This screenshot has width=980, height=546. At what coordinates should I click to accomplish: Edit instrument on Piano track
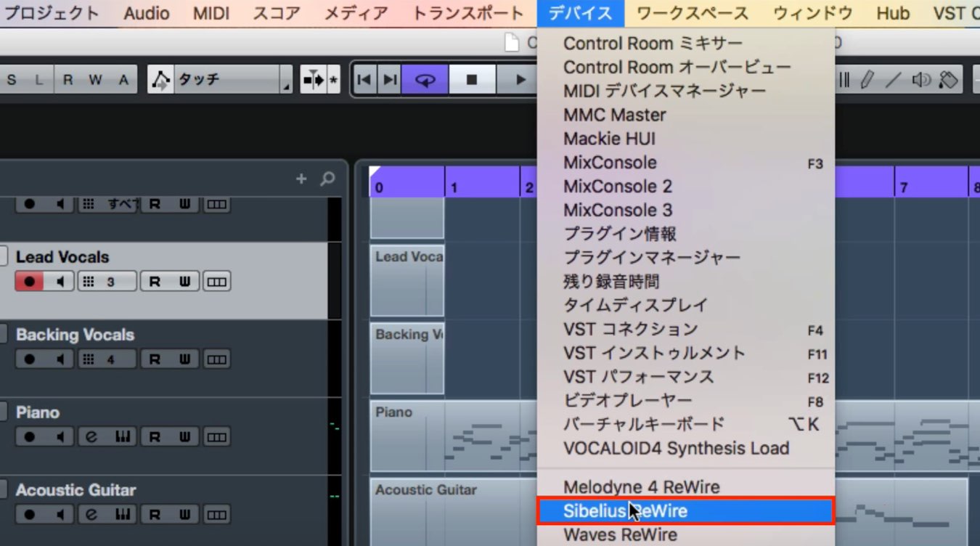[91, 437]
